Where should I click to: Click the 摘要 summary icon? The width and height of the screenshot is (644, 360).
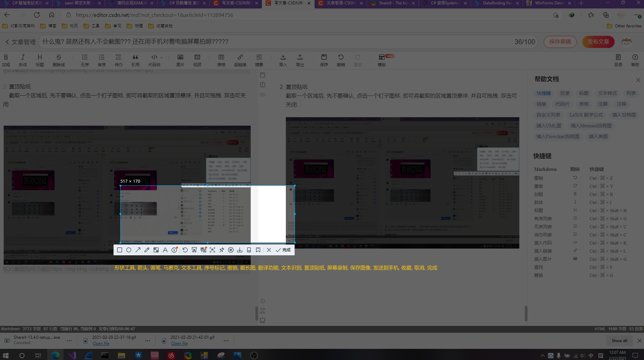coord(259,60)
